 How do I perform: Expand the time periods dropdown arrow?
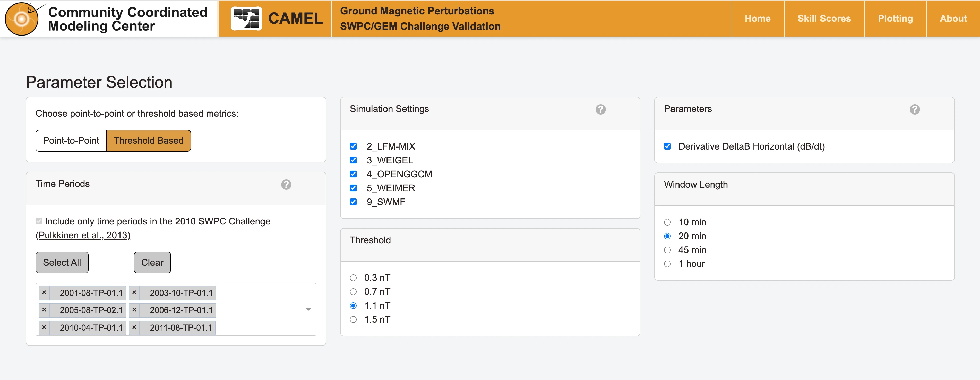tap(308, 310)
